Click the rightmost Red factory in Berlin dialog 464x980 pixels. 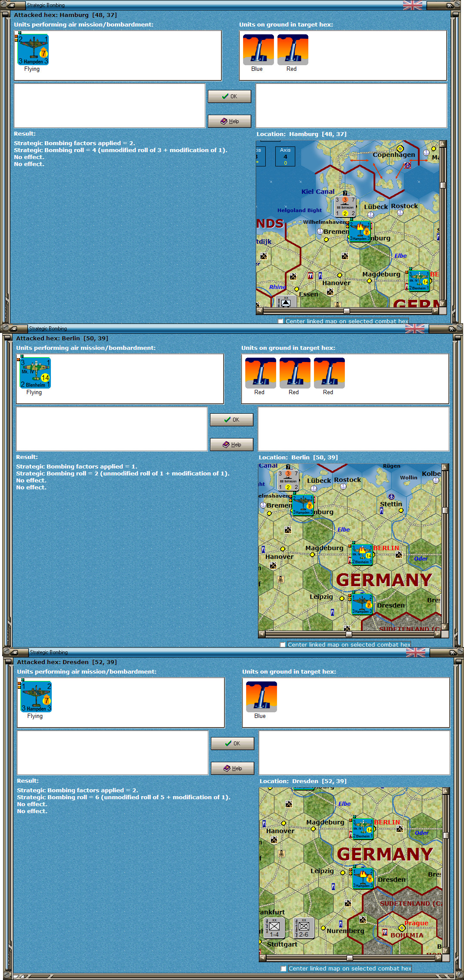[329, 373]
